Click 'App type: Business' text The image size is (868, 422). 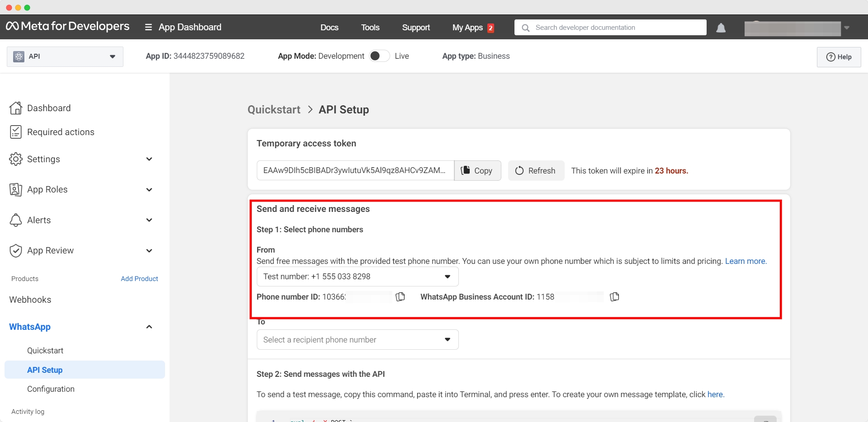[476, 56]
